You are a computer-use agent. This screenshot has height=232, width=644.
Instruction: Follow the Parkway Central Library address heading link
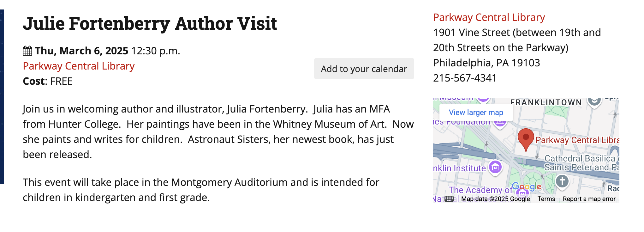pos(489,17)
